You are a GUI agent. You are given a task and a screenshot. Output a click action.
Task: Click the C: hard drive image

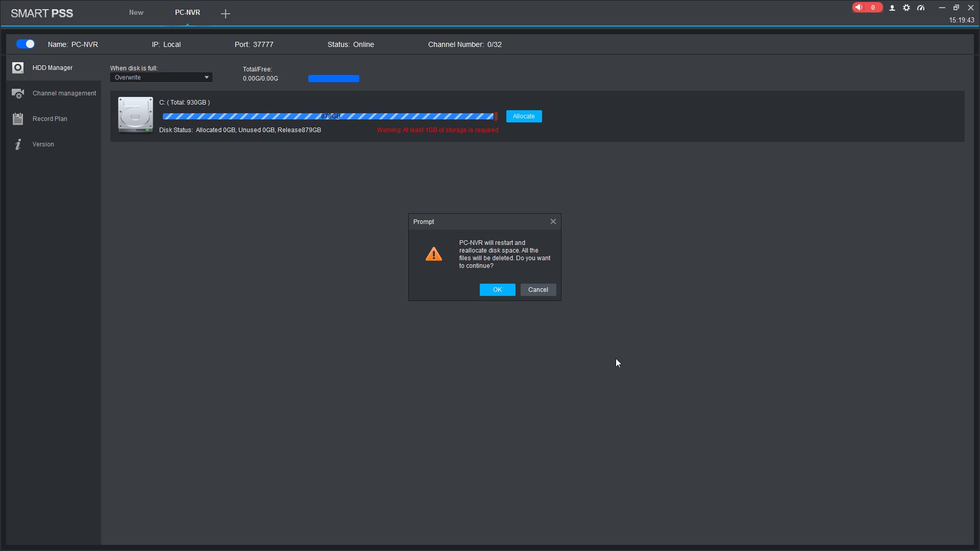135,115
